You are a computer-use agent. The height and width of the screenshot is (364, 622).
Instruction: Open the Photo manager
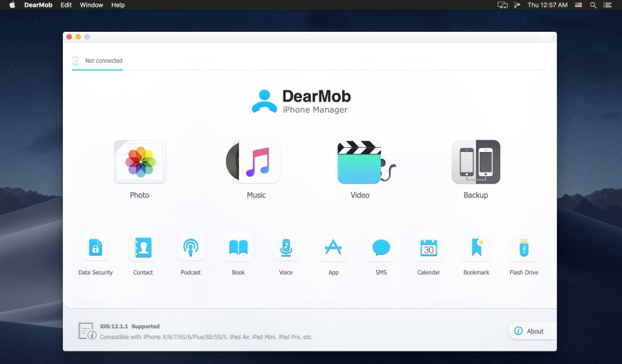click(140, 162)
